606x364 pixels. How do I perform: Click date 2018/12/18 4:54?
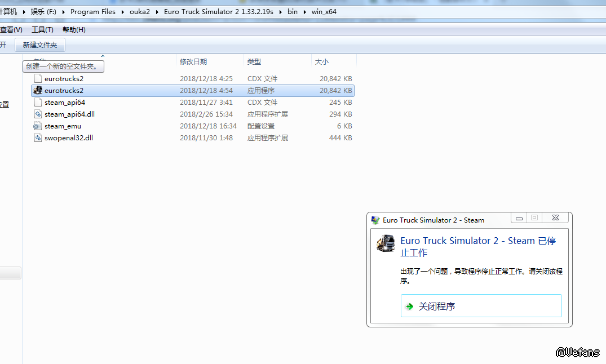[206, 90]
